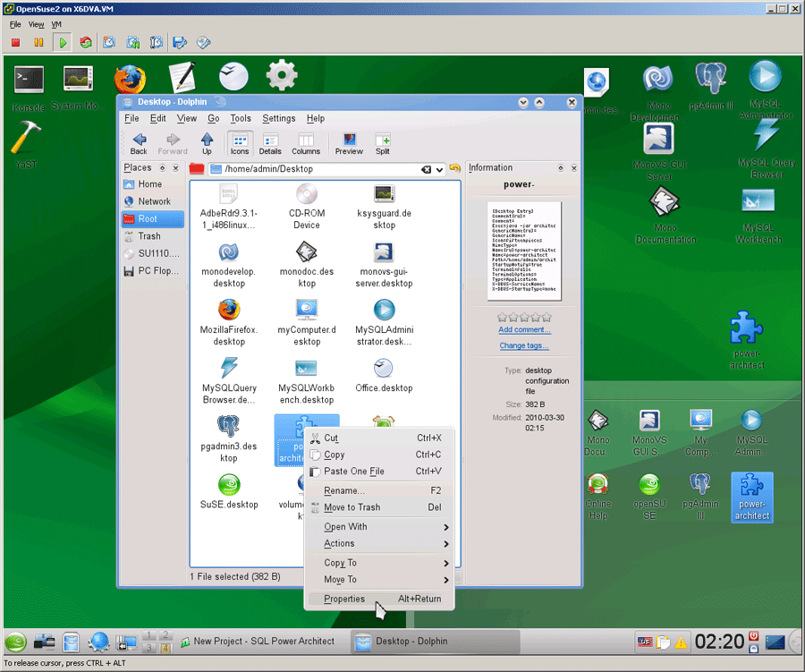Select the ksysguard.desktop file icon
Image resolution: width=805 pixels, height=672 pixels.
click(x=384, y=194)
